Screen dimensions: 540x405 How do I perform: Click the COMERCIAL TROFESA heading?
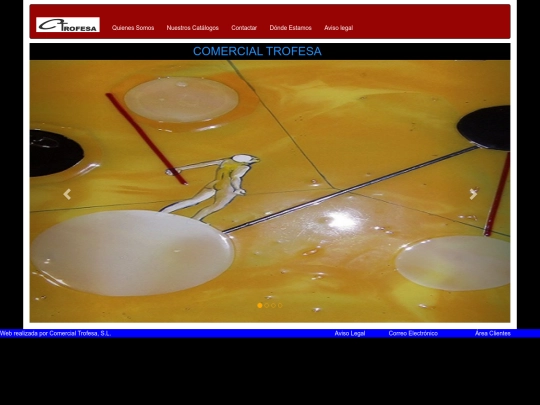(x=257, y=51)
